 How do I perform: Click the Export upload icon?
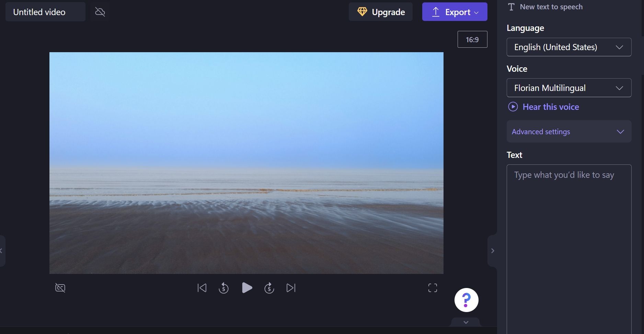(435, 11)
